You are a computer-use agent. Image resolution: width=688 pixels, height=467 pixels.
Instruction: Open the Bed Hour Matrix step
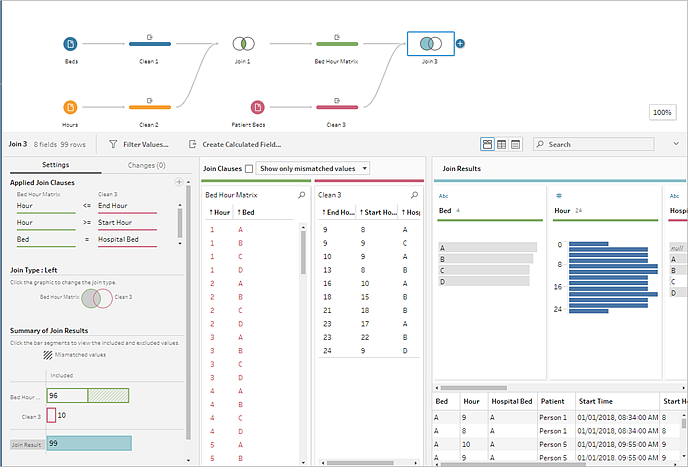pyautogui.click(x=337, y=43)
